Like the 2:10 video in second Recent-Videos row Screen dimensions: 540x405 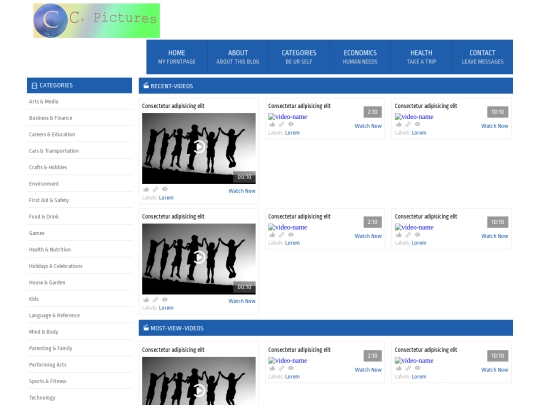(x=272, y=235)
